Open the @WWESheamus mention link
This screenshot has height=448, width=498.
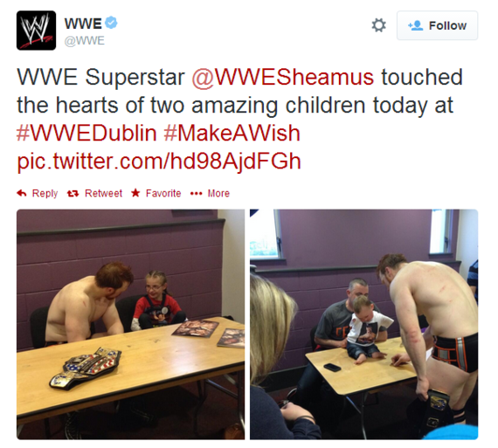click(x=283, y=77)
